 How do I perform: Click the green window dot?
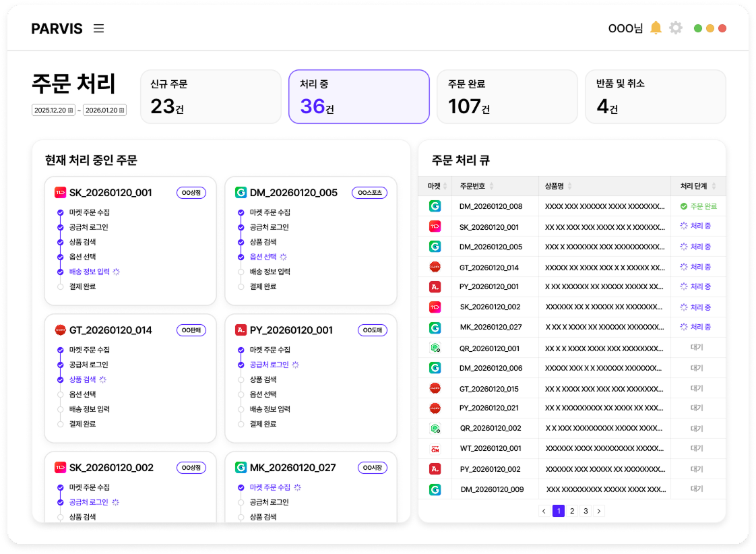coord(697,28)
